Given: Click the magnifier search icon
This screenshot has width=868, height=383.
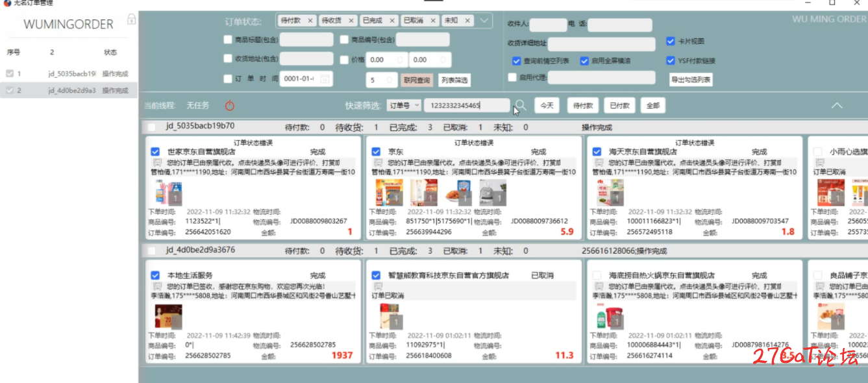Looking at the screenshot, I should (520, 105).
